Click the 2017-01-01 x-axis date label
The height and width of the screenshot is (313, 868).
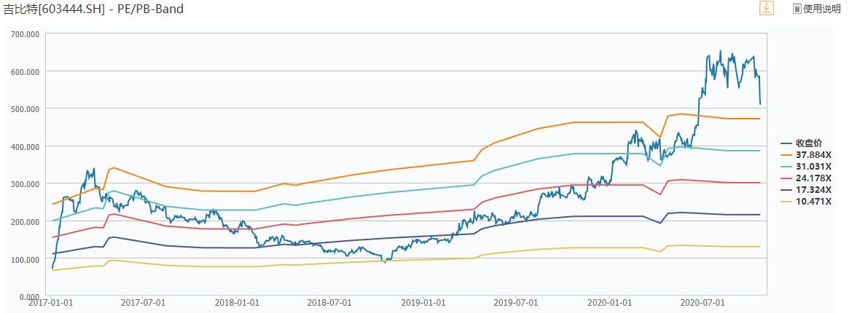52,301
